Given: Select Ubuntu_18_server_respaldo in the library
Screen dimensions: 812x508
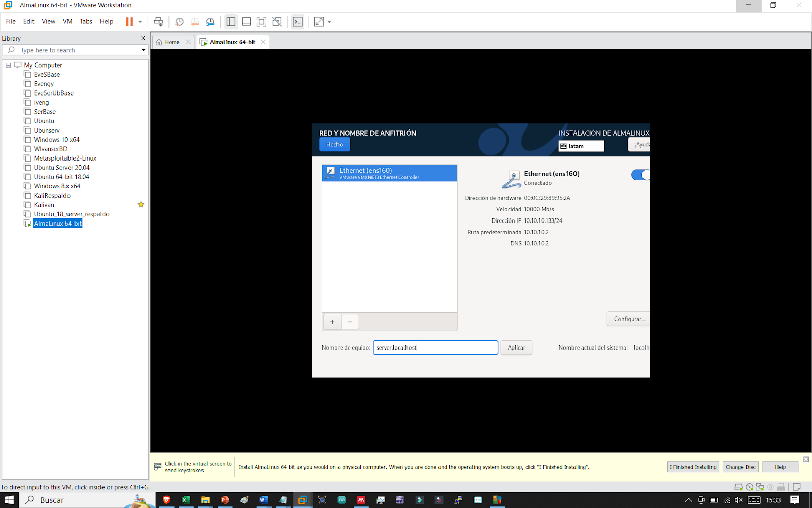Looking at the screenshot, I should point(72,214).
